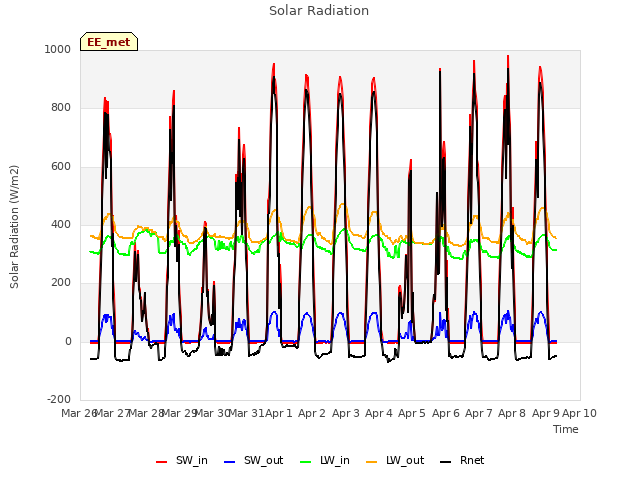This screenshot has height=480, width=640.
Task: Click the LW_in legend label
Action: point(335,460)
